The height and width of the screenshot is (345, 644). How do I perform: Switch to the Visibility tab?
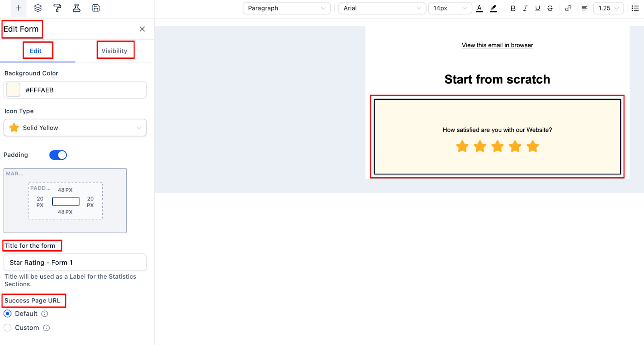pyautogui.click(x=114, y=51)
